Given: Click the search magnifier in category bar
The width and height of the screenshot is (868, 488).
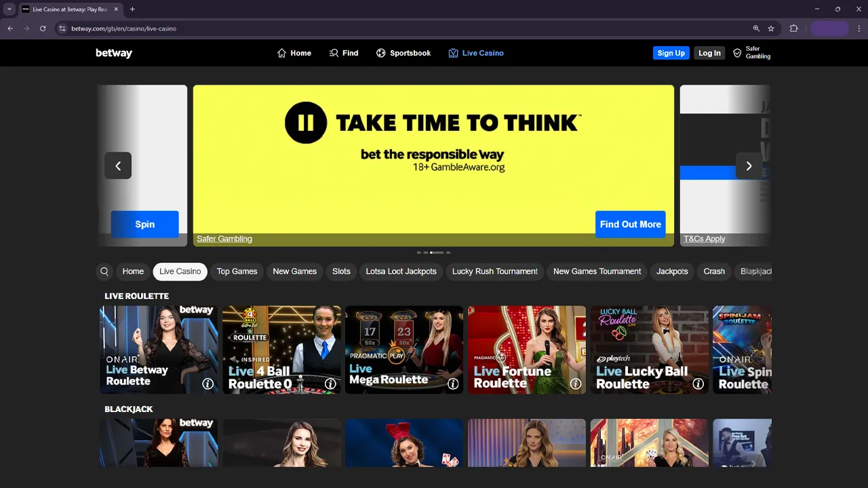Looking at the screenshot, I should click(x=104, y=271).
